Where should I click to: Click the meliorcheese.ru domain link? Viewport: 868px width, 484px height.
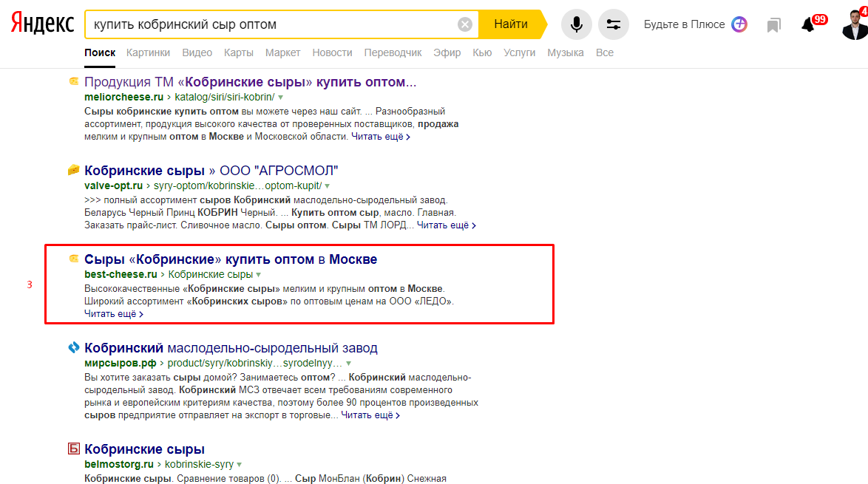123,97
